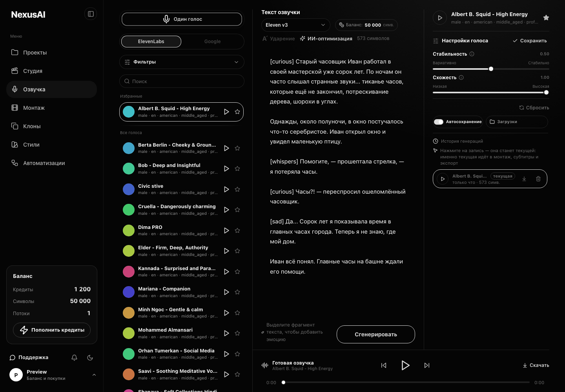Open the Стабильность info tooltip
Viewport: 565px width, 392px height.
click(472, 54)
